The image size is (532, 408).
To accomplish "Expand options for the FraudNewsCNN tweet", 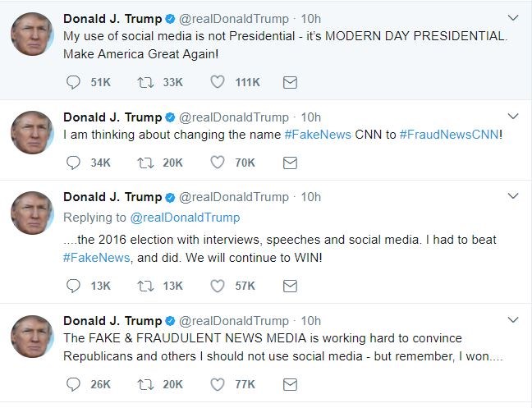I will [x=513, y=116].
